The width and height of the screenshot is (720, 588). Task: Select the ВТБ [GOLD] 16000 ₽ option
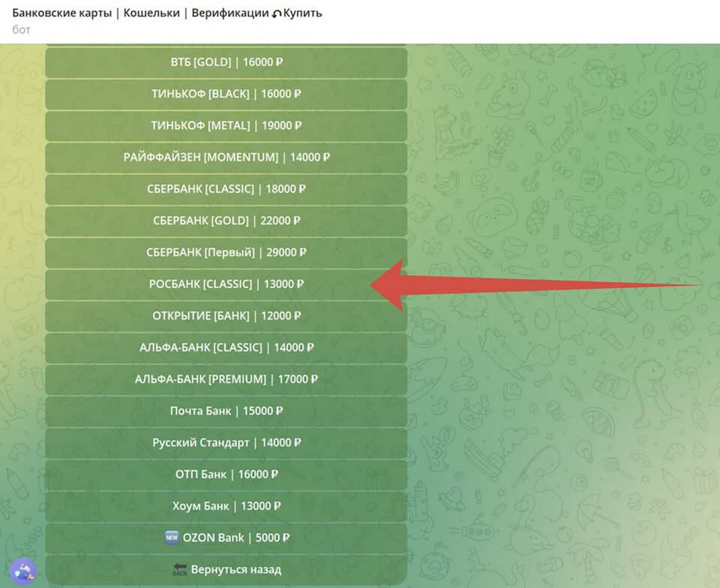coord(226,63)
